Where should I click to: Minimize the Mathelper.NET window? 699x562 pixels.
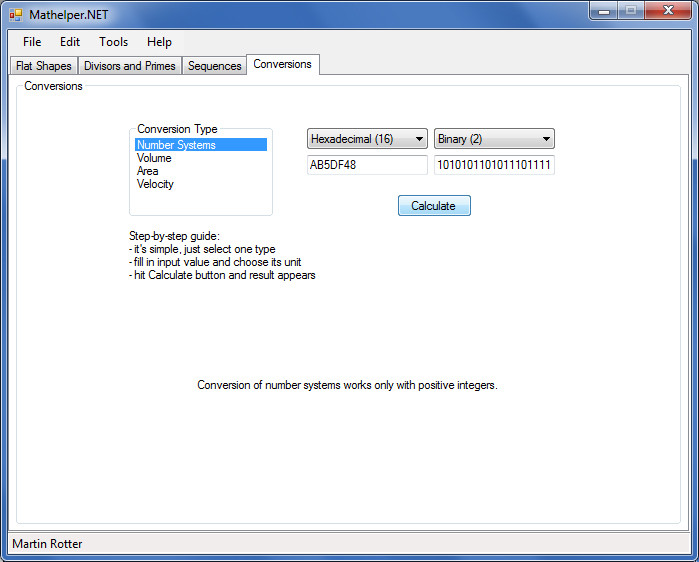pos(604,11)
